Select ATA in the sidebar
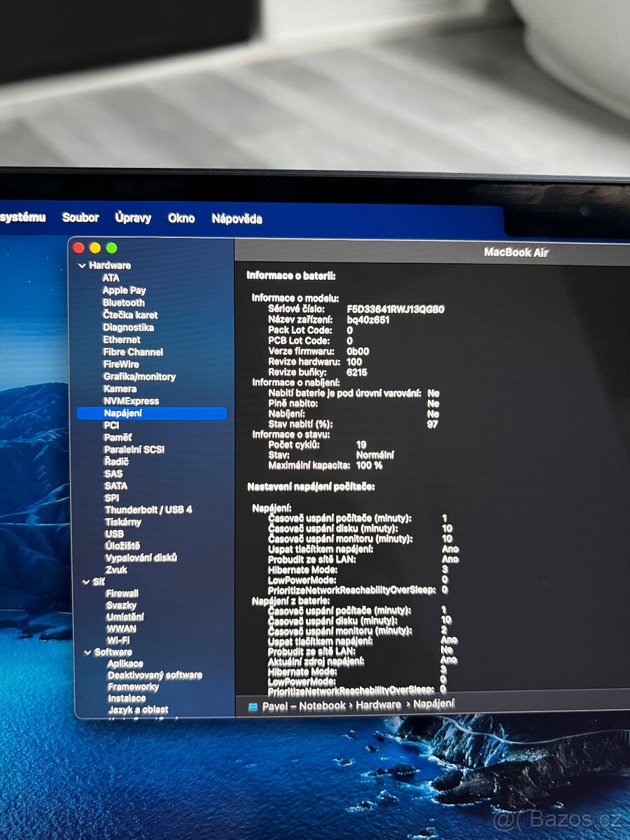 111,278
